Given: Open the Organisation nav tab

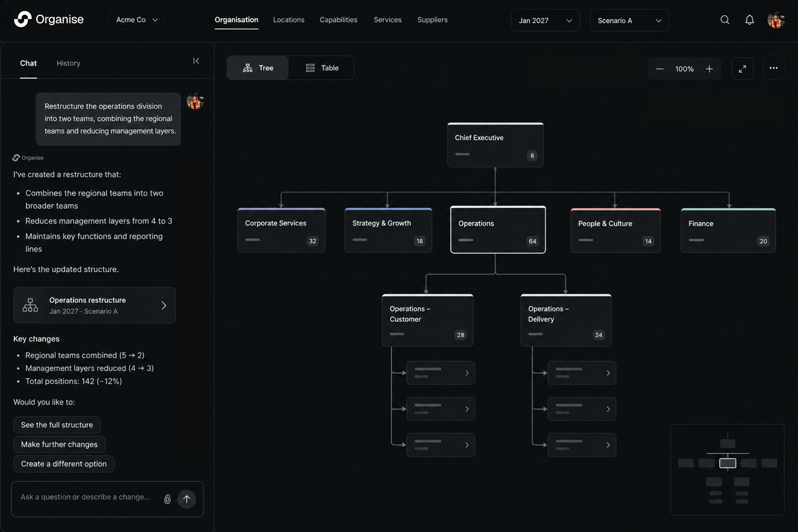Looking at the screenshot, I should coord(236,20).
